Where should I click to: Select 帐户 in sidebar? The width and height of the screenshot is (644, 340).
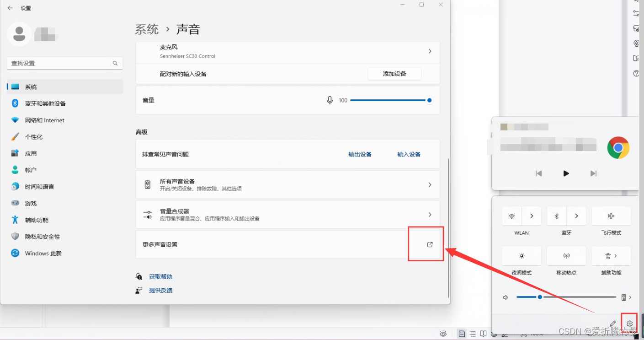65,170
